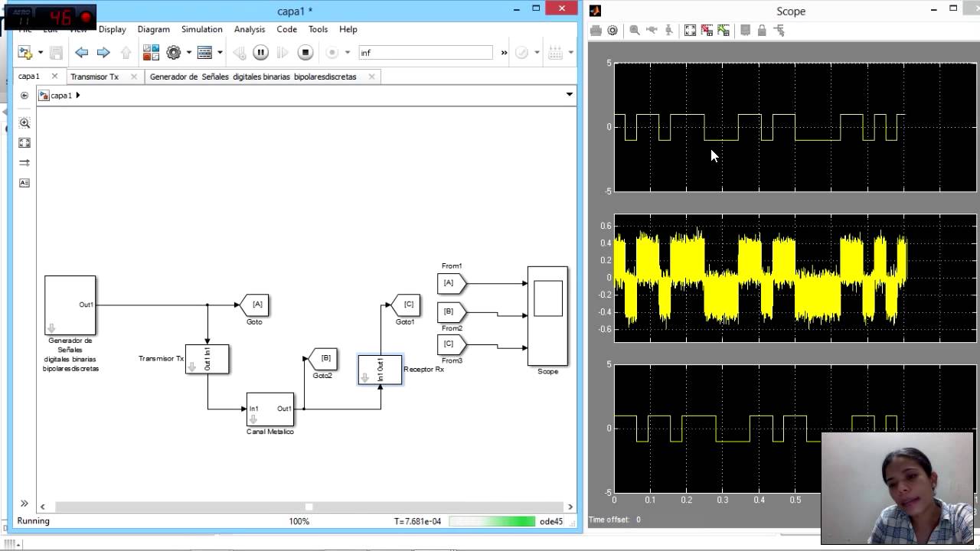Open the Model Explorer toolbar icon
The image size is (980, 551).
204,53
